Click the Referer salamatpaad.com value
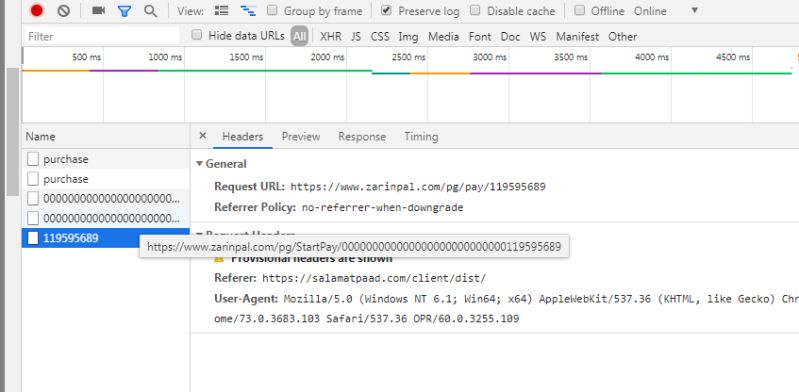Viewport: 799px width, 392px height. click(x=374, y=278)
